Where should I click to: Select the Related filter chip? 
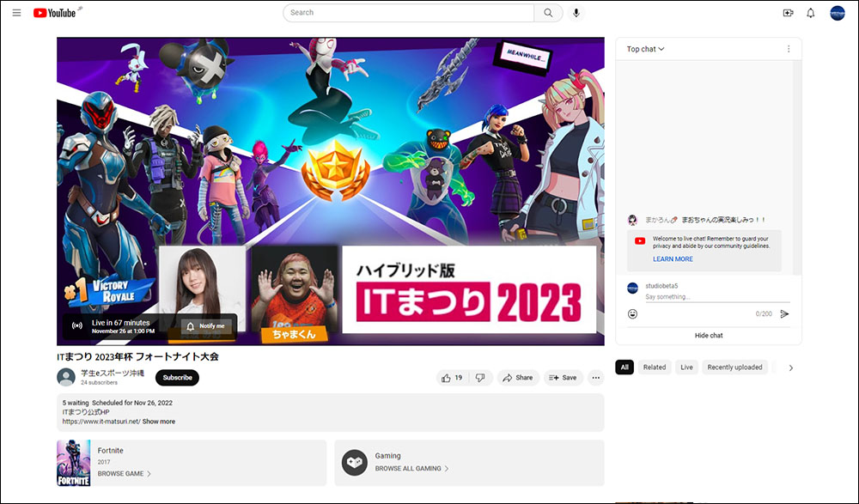pos(655,367)
